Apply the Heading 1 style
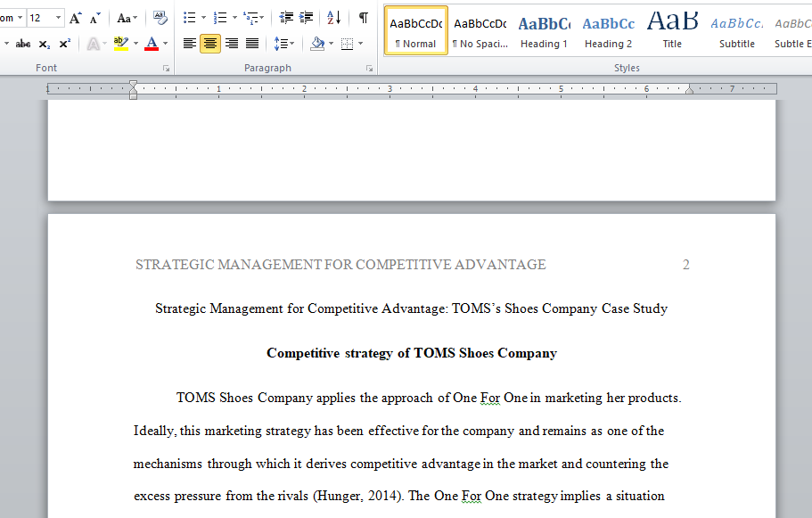Image resolution: width=812 pixels, height=518 pixels. [545, 31]
